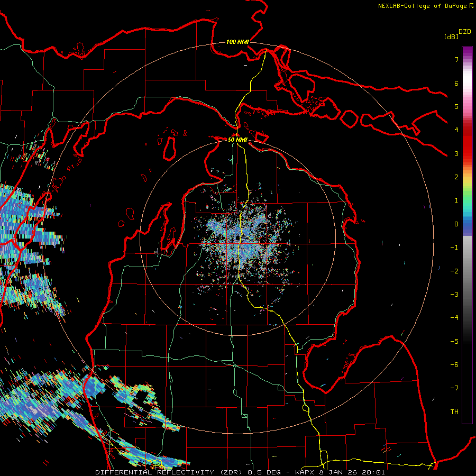This screenshot has width=476, height=476.
Task: Click the 0 value on color scale
Action: point(456,224)
